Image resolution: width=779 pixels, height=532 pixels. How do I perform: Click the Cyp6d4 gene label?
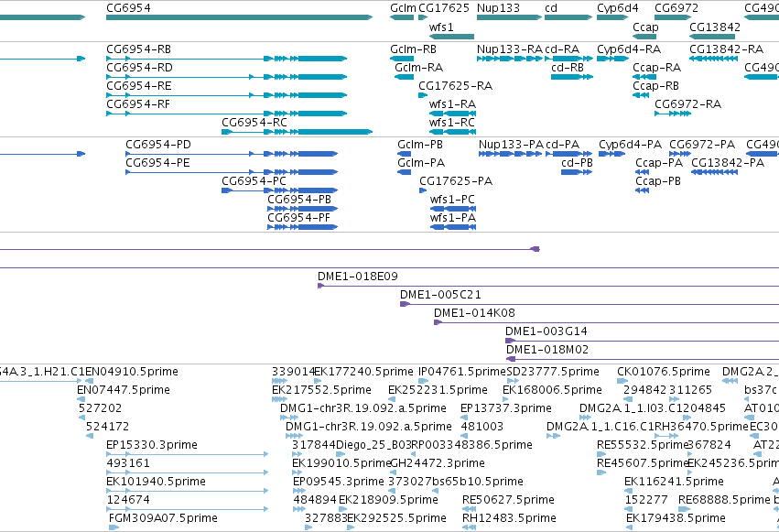(618, 8)
